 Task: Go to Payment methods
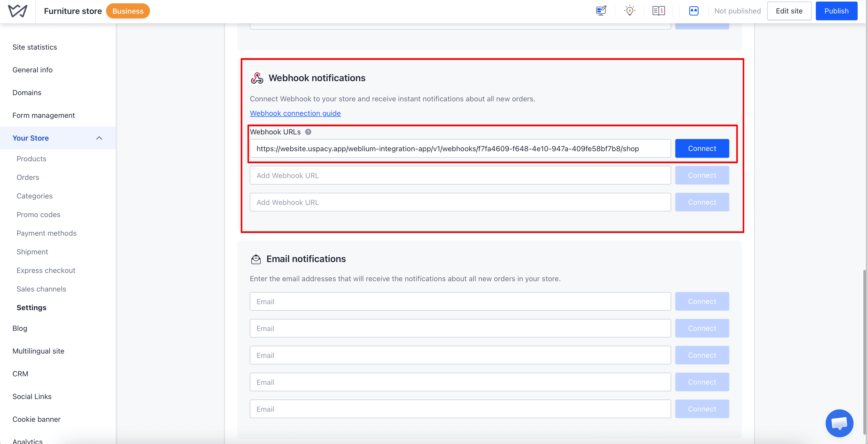[x=47, y=233]
